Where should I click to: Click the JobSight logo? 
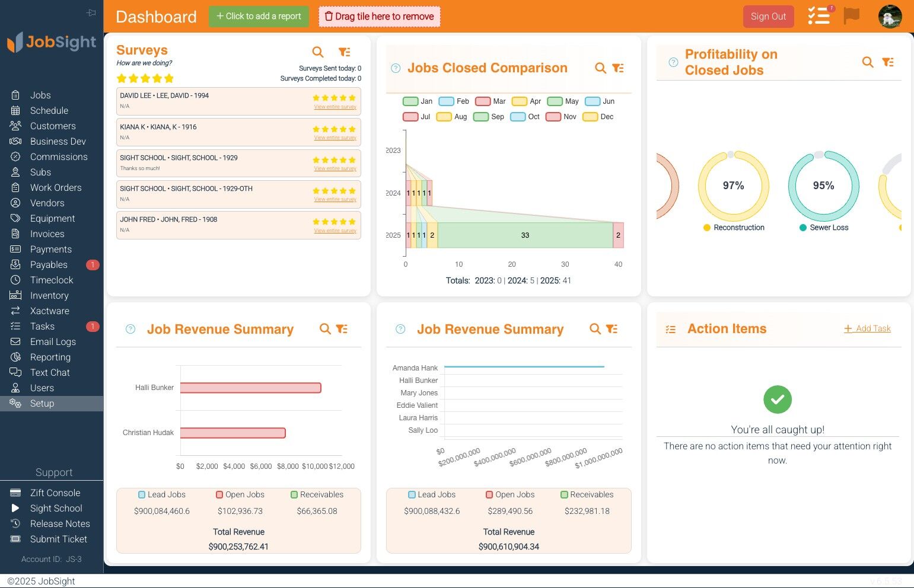click(52, 42)
